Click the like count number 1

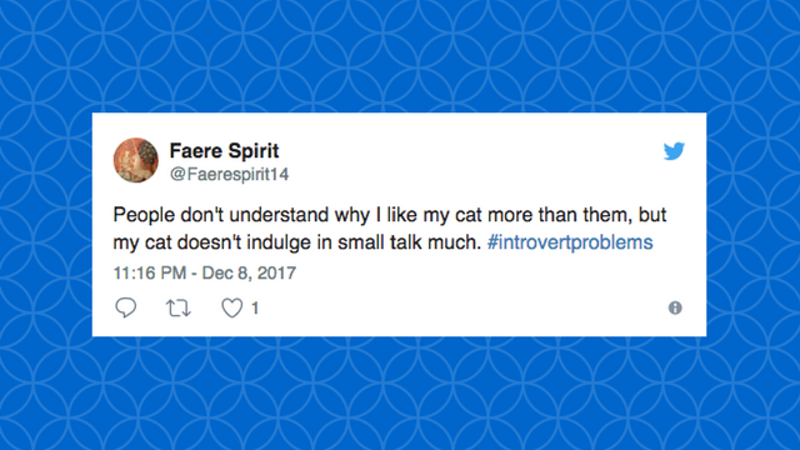255,308
